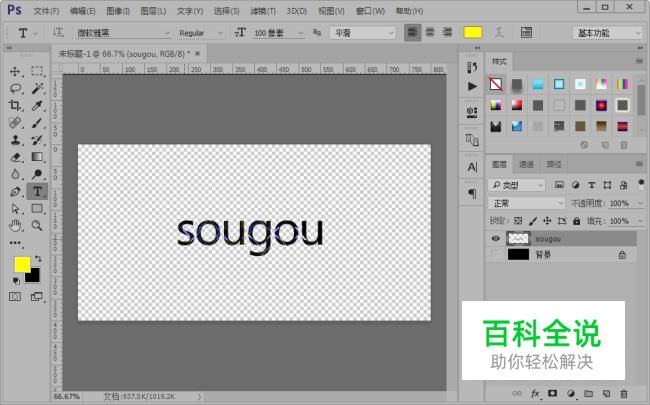Viewport: 650px width, 405px height.
Task: Click the yellow text color swatch
Action: tap(473, 32)
